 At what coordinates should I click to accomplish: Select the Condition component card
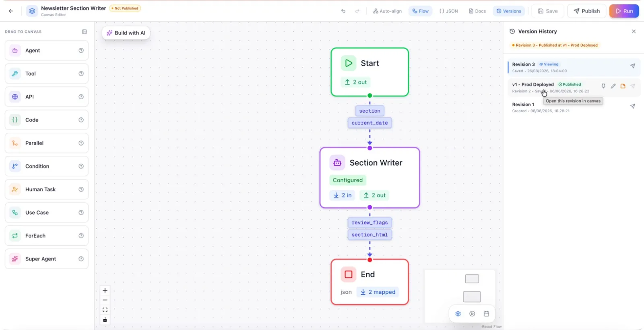(47, 166)
